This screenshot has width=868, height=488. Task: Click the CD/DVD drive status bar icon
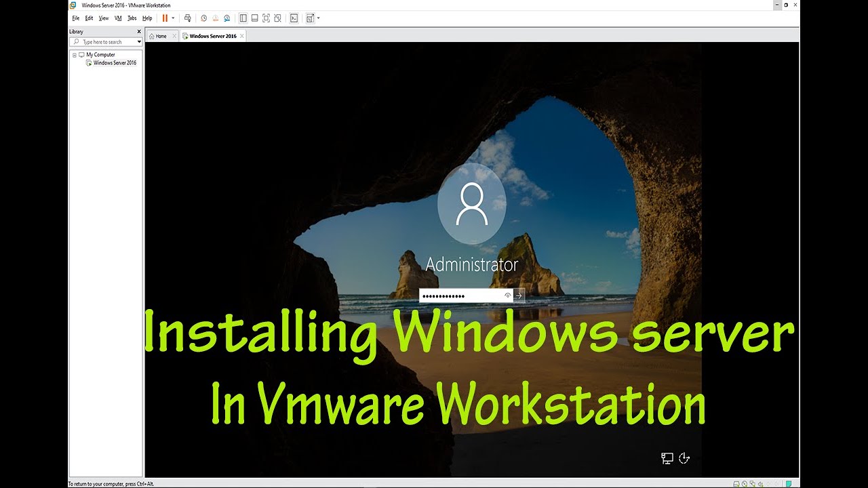pos(745,484)
